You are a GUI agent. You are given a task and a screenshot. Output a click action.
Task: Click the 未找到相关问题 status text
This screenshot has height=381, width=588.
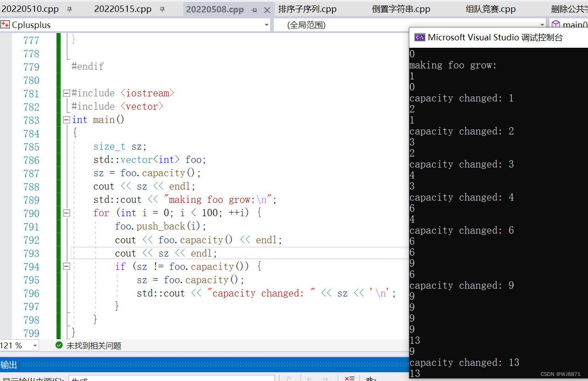click(93, 345)
